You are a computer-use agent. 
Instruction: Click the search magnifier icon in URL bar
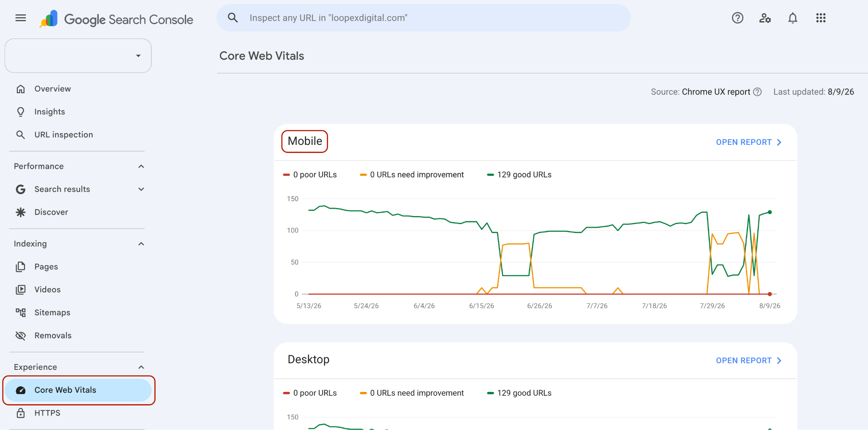tap(233, 18)
